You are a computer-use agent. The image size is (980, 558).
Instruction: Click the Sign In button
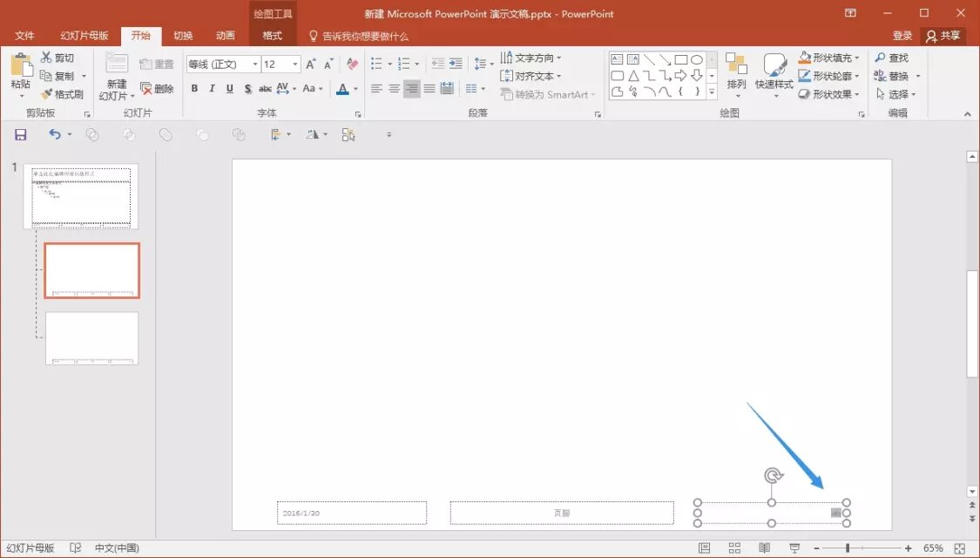902,36
